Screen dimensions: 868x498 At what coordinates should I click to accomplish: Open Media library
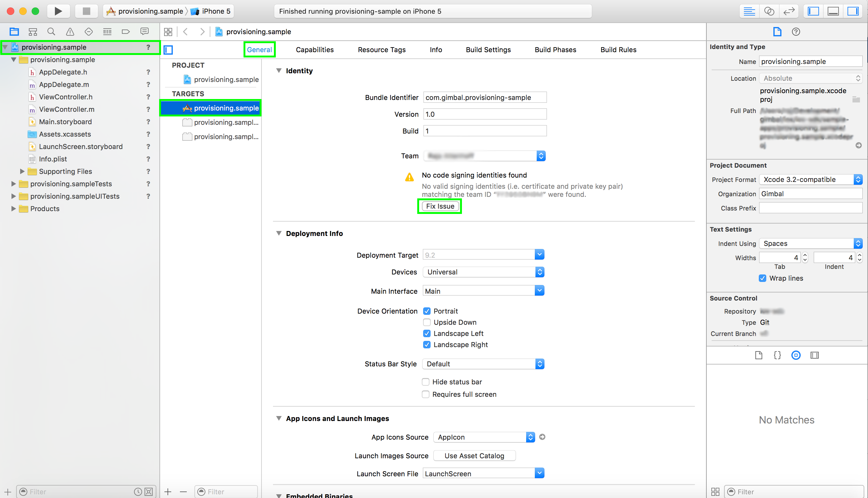pos(815,355)
